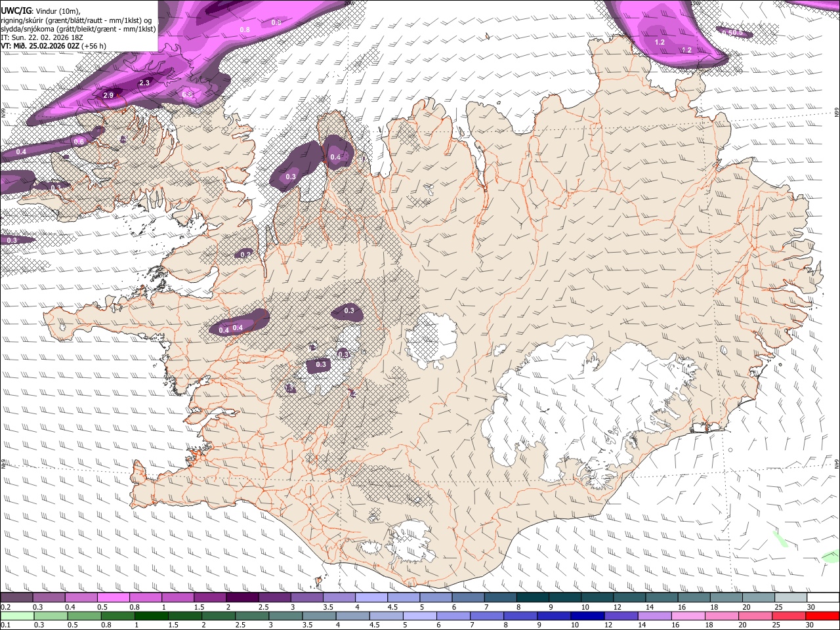Click the '30' label under the rain legend row
Image resolution: width=840 pixels, height=630 pixels.
click(x=811, y=625)
